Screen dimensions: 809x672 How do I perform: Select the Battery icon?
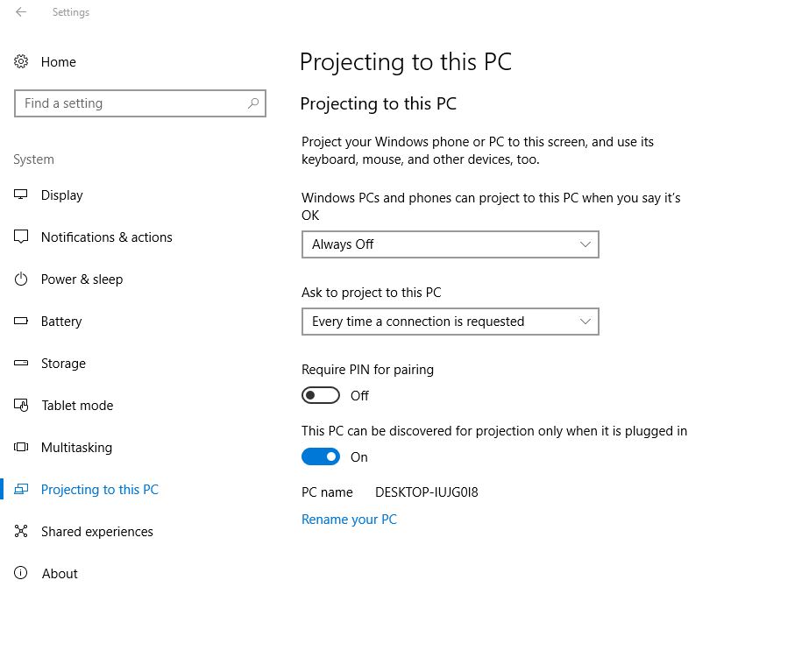point(21,321)
